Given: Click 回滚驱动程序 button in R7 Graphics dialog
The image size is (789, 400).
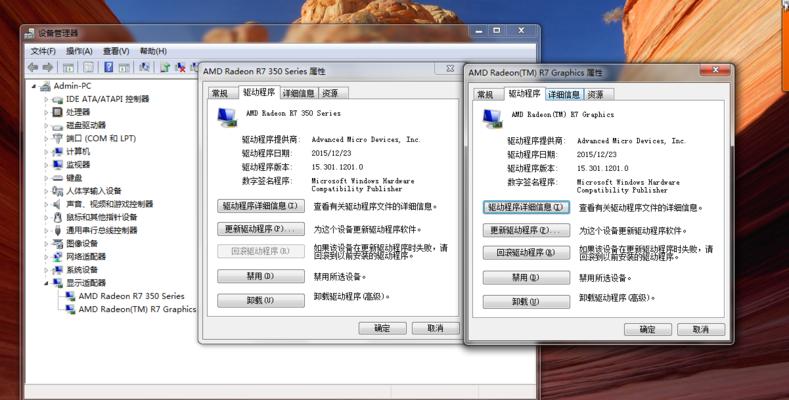Looking at the screenshot, I should tap(526, 253).
